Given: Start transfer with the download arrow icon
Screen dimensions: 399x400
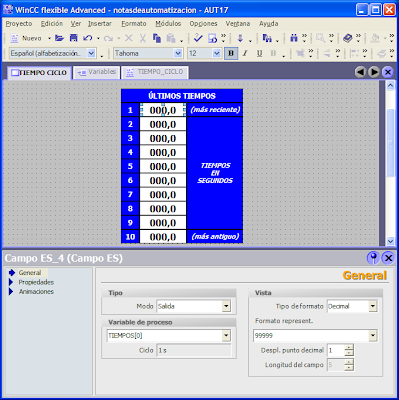Looking at the screenshot, I should click(240, 38).
